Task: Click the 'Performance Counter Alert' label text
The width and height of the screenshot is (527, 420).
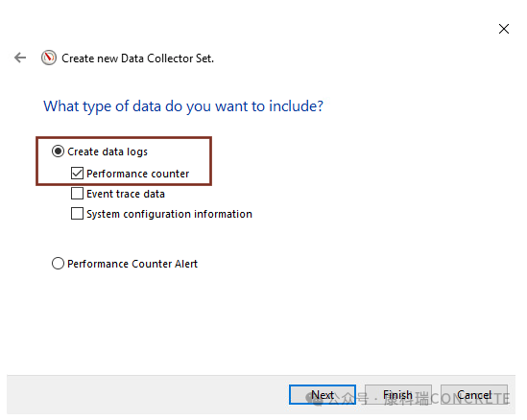Action: 132,264
